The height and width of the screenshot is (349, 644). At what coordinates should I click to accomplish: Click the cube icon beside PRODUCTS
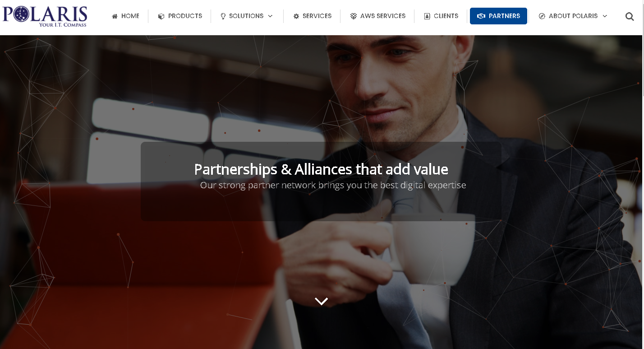(x=161, y=16)
